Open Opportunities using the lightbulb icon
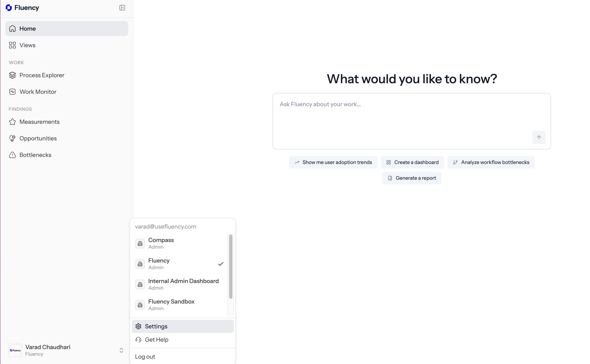The height and width of the screenshot is (364, 590). tap(12, 138)
